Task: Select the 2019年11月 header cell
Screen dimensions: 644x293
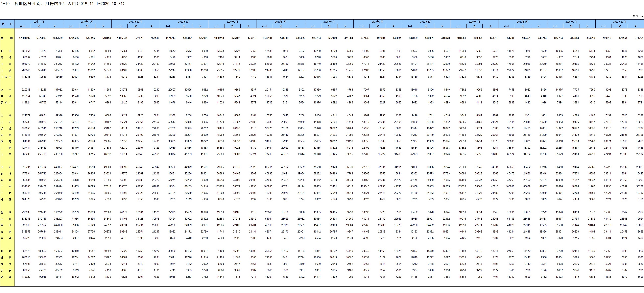Action: pyautogui.click(x=87, y=22)
